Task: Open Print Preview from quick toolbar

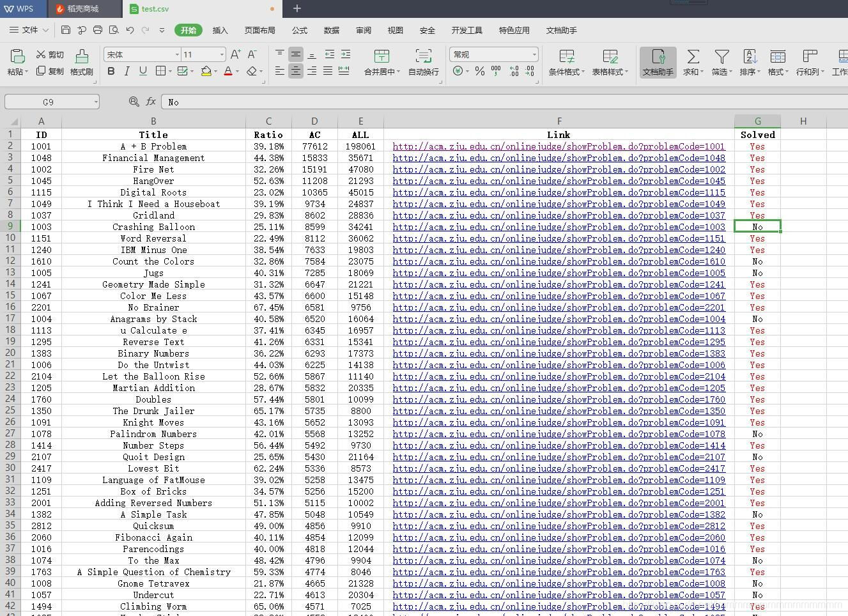Action: pos(114,29)
